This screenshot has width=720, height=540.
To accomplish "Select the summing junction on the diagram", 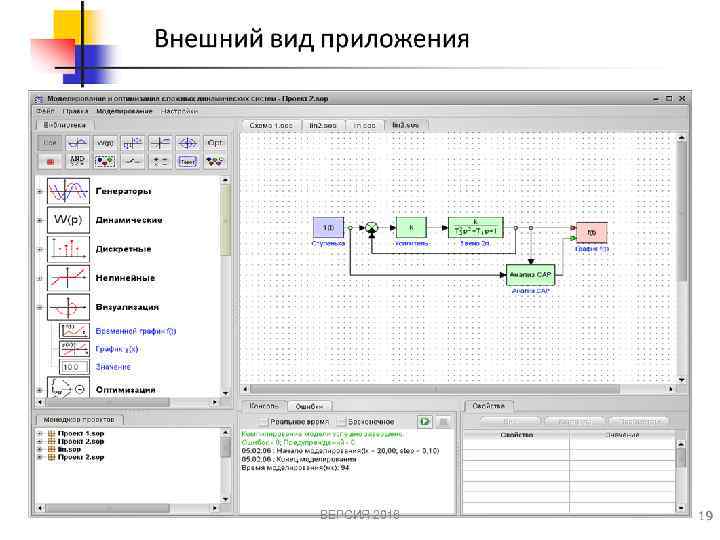I will (x=371, y=228).
